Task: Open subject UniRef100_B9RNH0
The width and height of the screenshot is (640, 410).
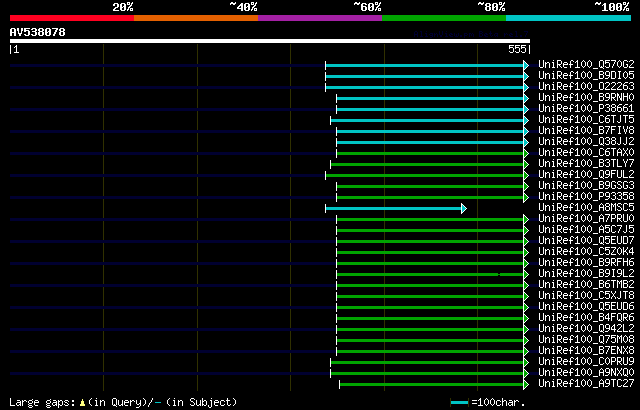Action: tap(586, 98)
